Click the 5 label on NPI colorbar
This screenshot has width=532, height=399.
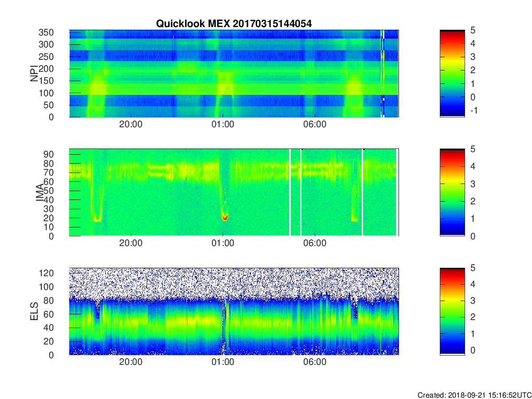(473, 30)
